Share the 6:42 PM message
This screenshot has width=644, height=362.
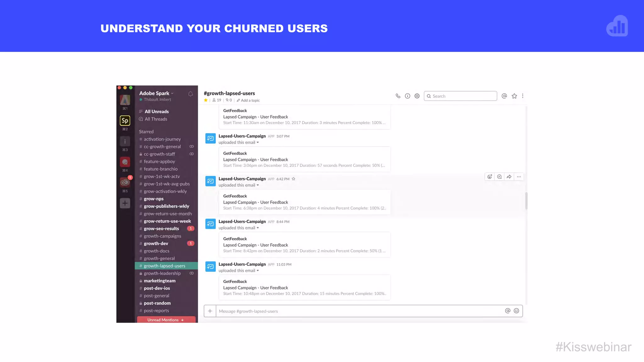point(509,177)
